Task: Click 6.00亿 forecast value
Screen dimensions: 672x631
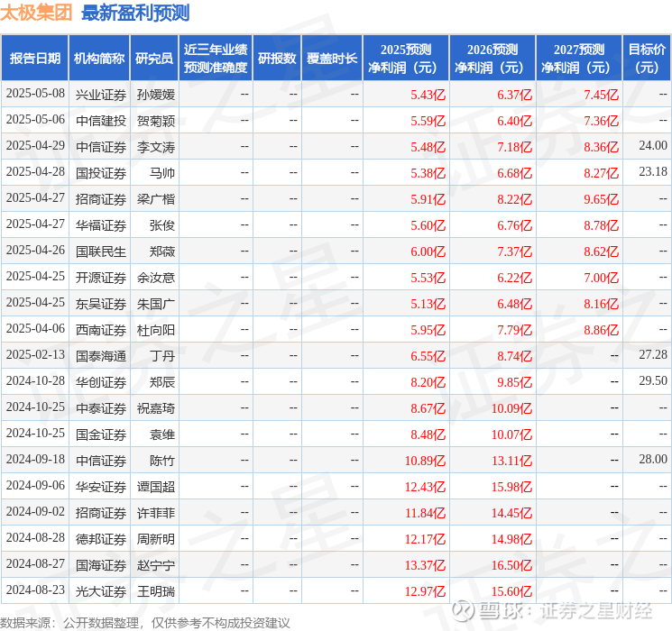Action: click(x=428, y=251)
